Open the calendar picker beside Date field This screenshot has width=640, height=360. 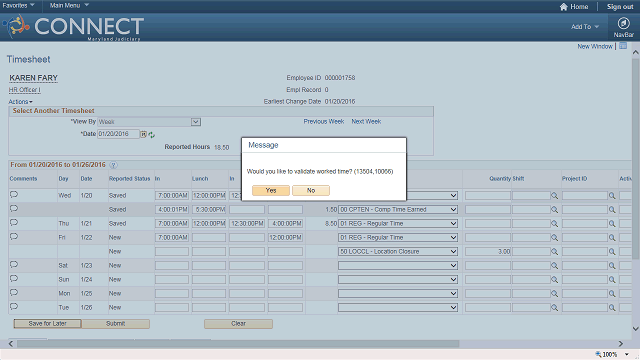click(143, 134)
